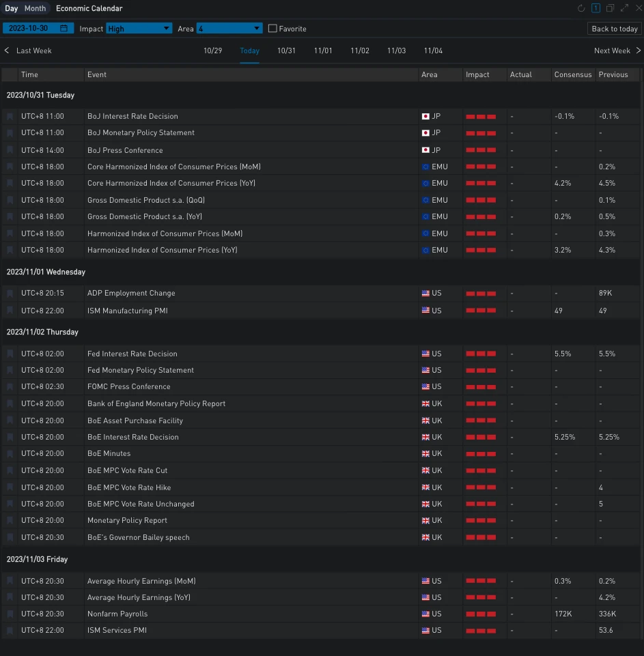
Task: Click the refresh icon in the title bar
Action: [581, 9]
